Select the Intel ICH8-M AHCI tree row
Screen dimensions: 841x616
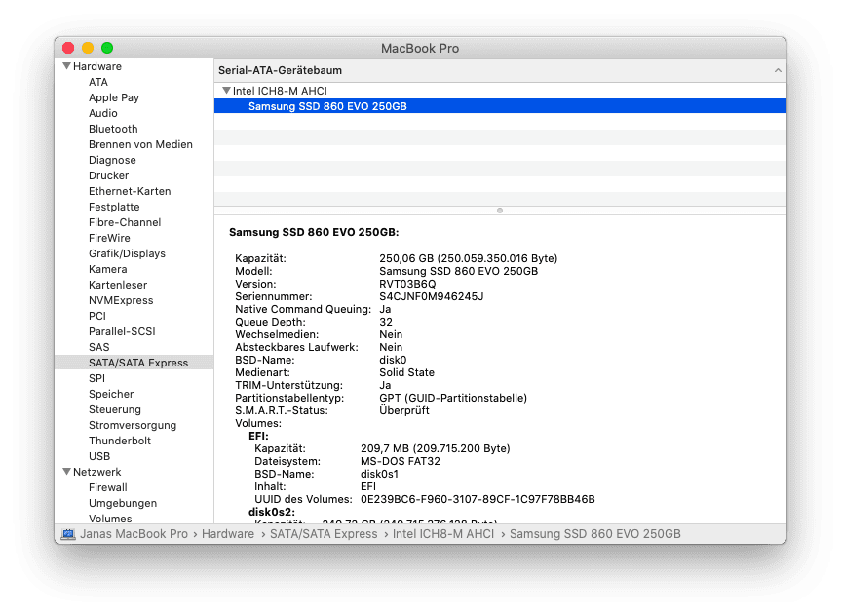[x=500, y=91]
